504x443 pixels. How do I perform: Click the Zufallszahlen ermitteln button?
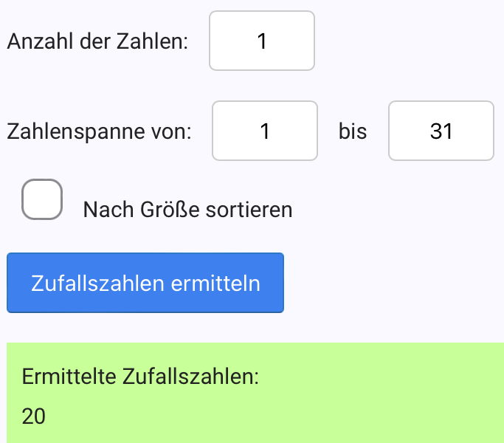click(x=145, y=284)
